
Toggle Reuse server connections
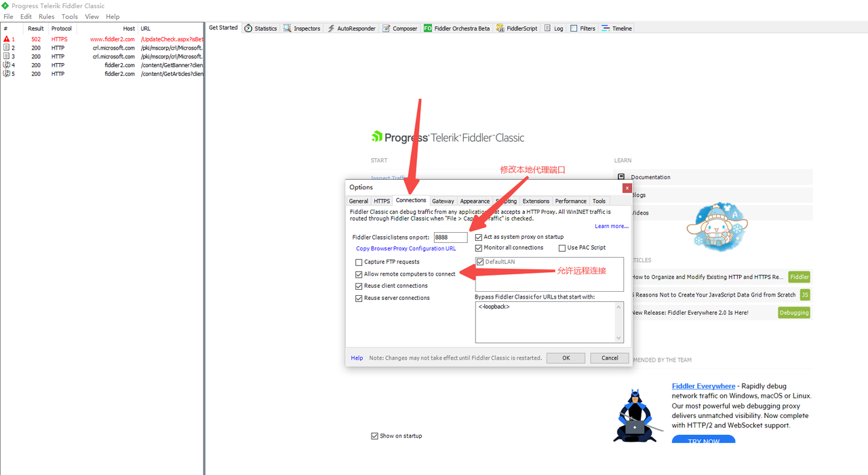(359, 298)
